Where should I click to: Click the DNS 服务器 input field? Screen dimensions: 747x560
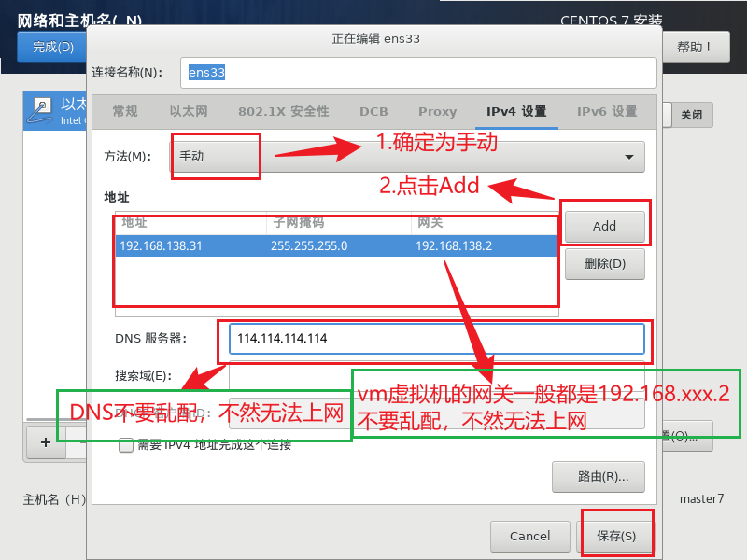pos(436,339)
